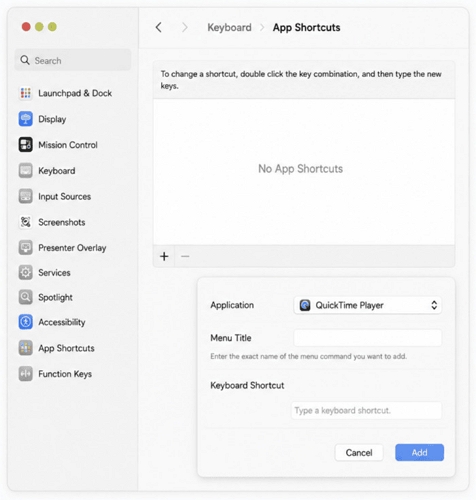Cancel the new shortcut dialog
Screen dimensions: 476x500
pyautogui.click(x=359, y=452)
